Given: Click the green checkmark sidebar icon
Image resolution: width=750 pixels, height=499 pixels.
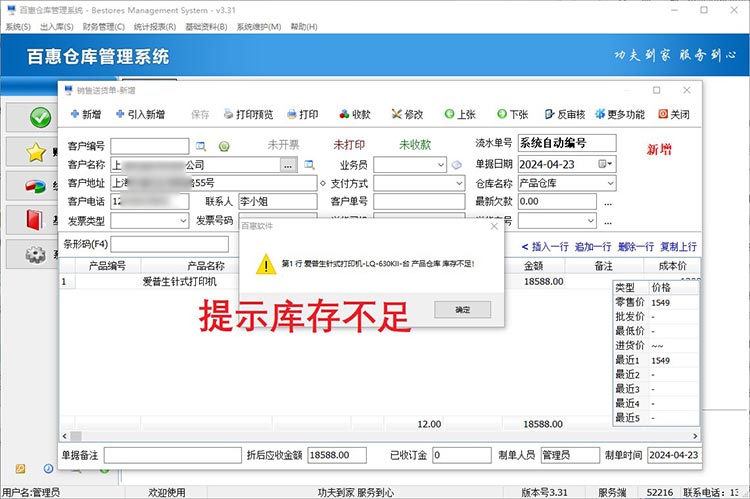Looking at the screenshot, I should 40,118.
